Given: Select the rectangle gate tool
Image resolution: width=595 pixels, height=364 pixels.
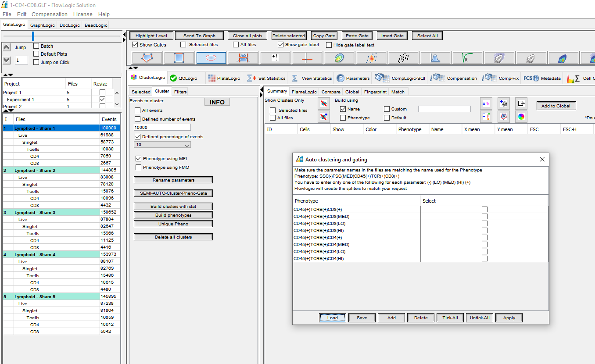Looking at the screenshot, I should (x=179, y=58).
